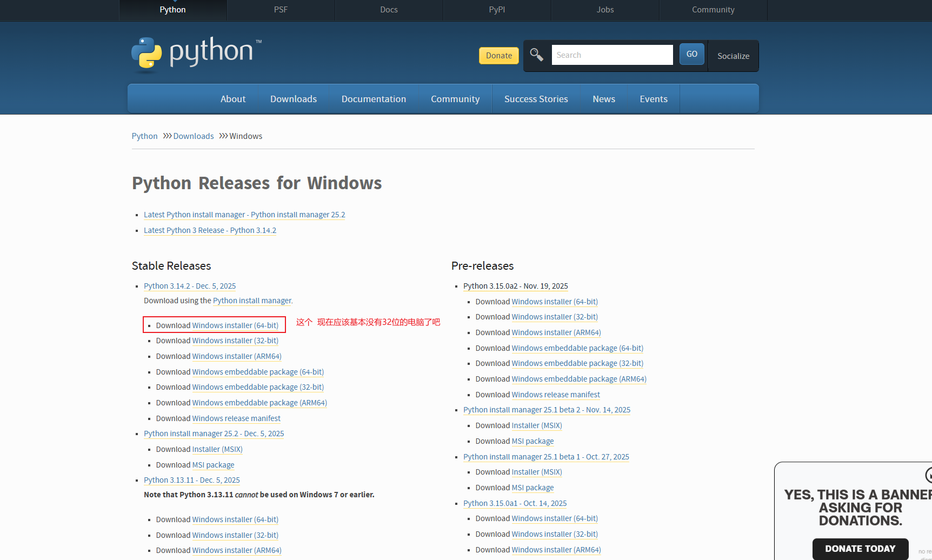Click the Socialize link
The image size is (932, 560).
click(x=733, y=56)
